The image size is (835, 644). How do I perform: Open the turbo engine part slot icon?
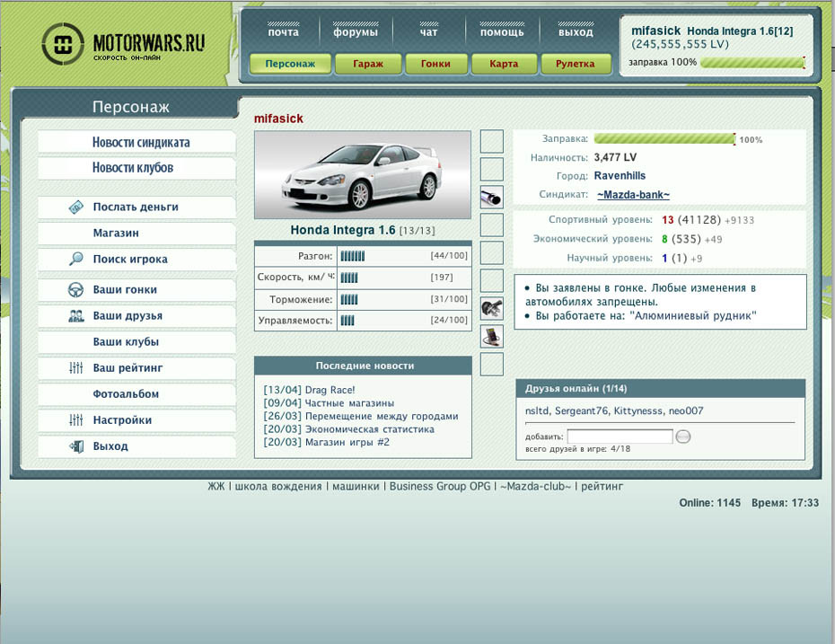click(491, 308)
